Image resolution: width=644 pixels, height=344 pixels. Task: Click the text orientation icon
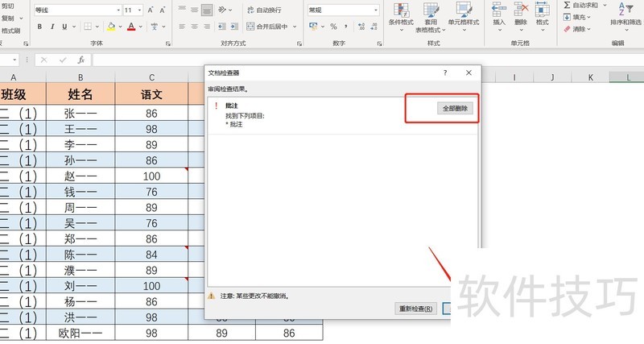[222, 10]
